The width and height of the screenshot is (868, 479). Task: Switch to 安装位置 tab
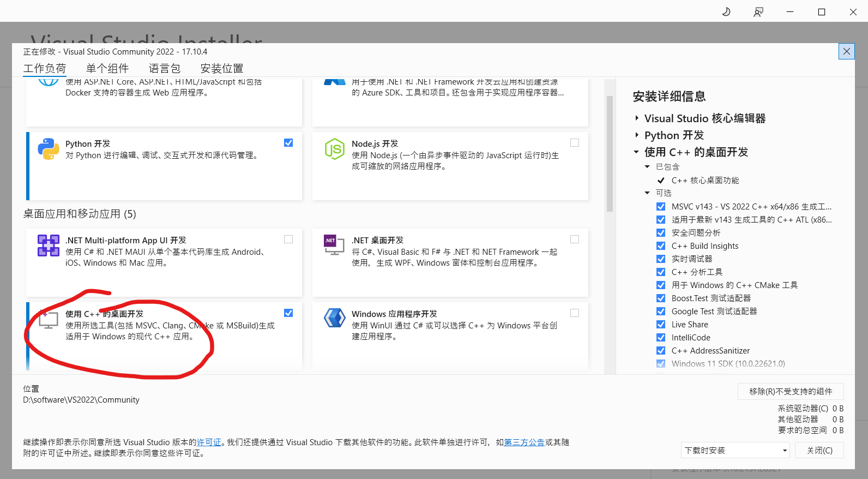tap(222, 69)
